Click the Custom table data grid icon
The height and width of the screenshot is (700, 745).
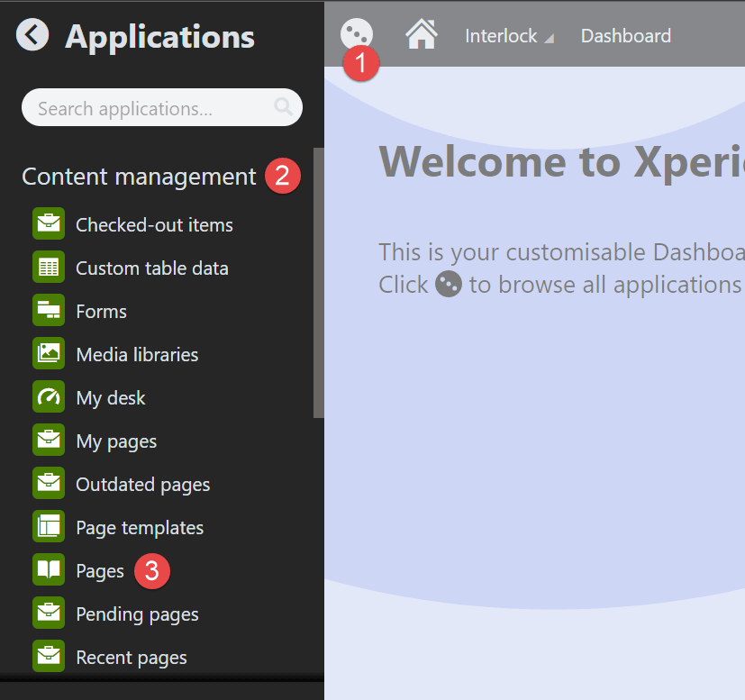(49, 267)
